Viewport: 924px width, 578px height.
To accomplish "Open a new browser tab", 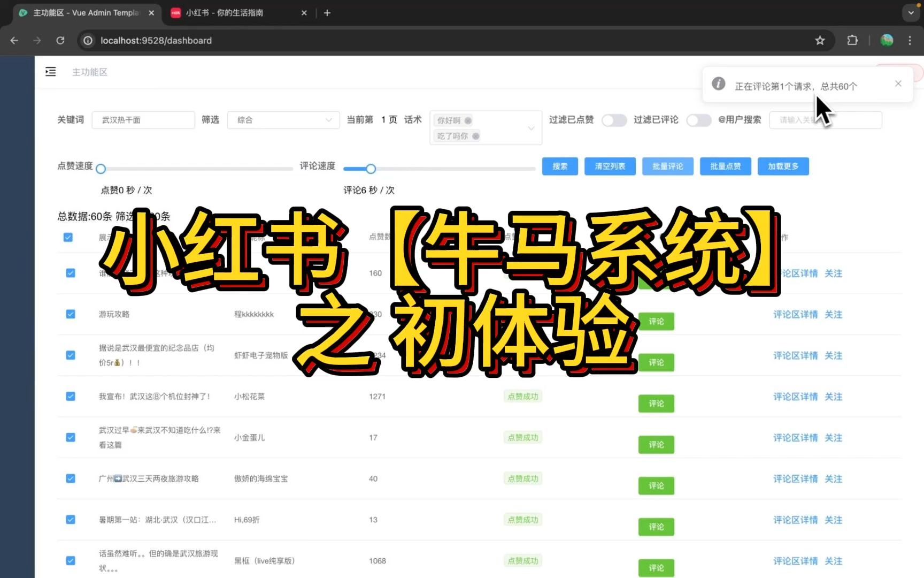I will pyautogui.click(x=327, y=13).
